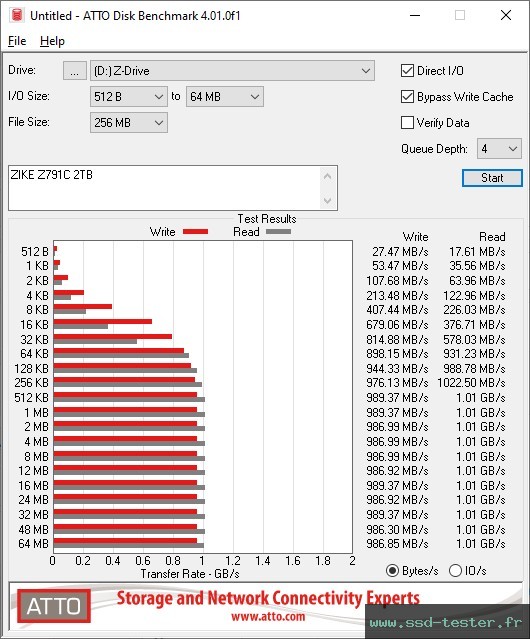This screenshot has width=530, height=639.
Task: Expand the (D:) Z-Drive dropdown
Action: pyautogui.click(x=232, y=71)
